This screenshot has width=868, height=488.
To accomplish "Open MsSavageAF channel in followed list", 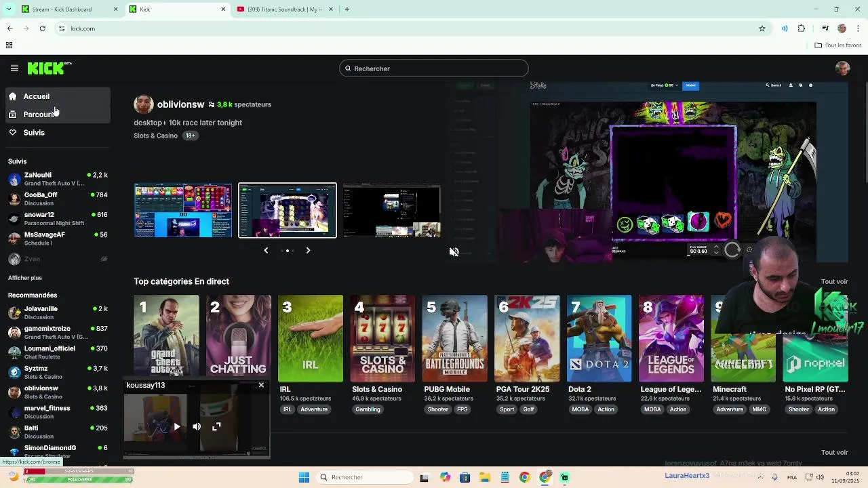I will click(58, 239).
